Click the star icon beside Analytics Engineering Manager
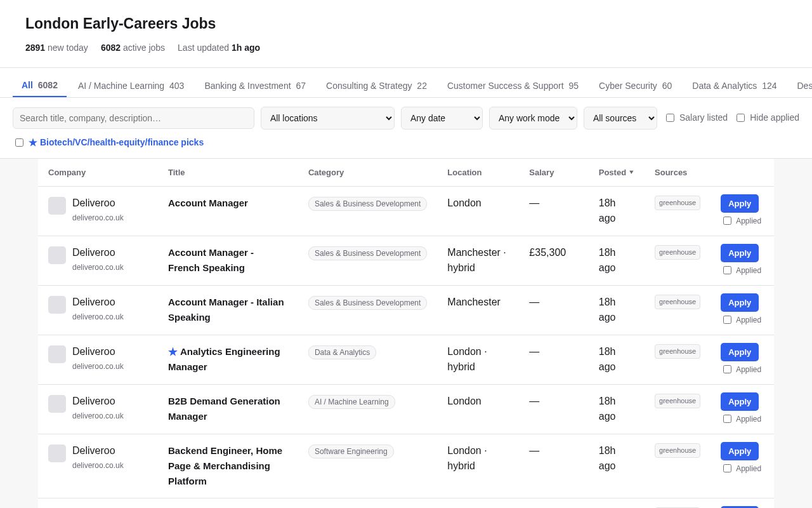Viewport: 812px width, 508px height. 173,352
